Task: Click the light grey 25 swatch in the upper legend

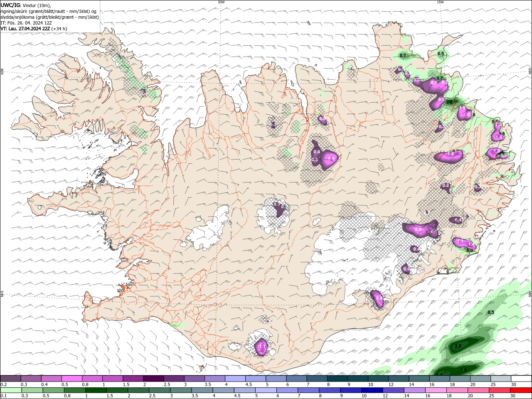Action: point(501,379)
